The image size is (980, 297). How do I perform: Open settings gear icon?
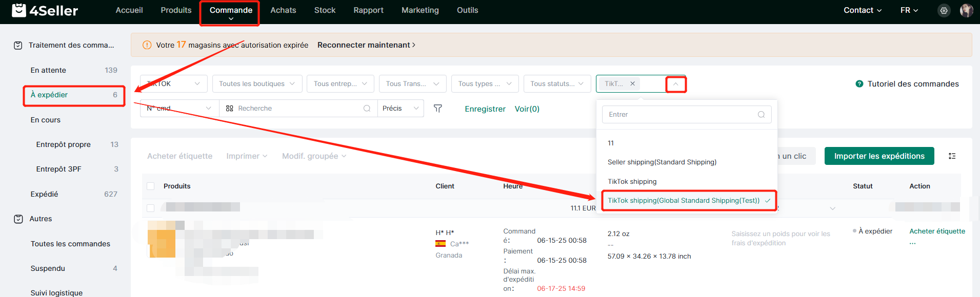944,10
